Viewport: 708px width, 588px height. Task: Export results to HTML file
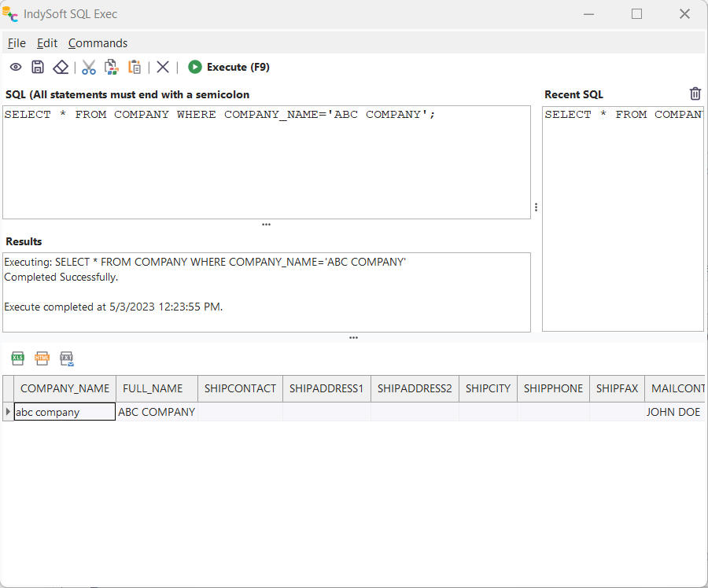[x=42, y=358]
